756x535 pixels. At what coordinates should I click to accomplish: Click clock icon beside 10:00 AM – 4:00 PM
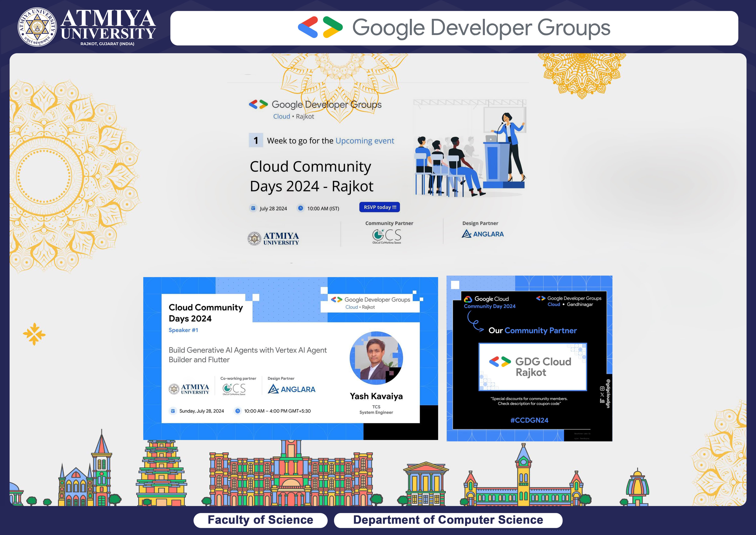pyautogui.click(x=238, y=411)
